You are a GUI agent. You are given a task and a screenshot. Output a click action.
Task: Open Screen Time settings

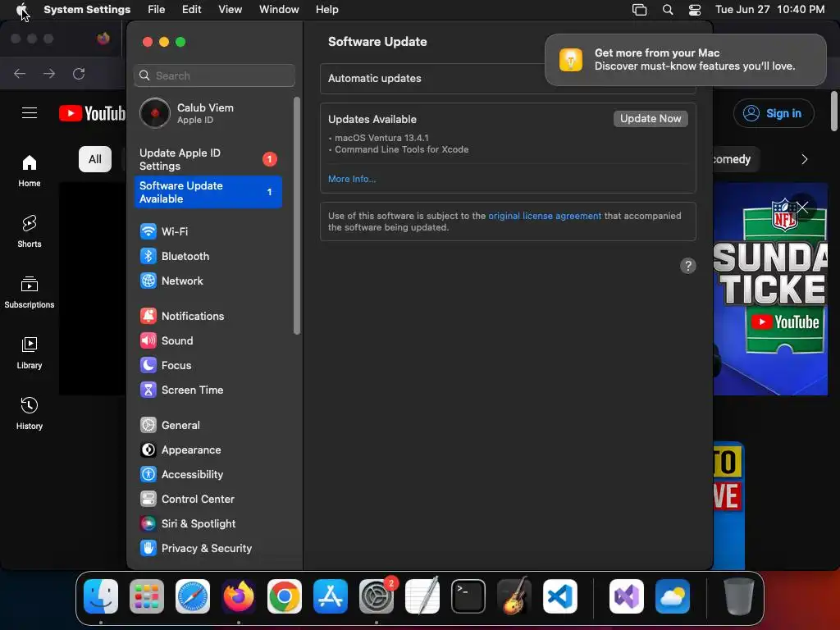[x=208, y=390]
